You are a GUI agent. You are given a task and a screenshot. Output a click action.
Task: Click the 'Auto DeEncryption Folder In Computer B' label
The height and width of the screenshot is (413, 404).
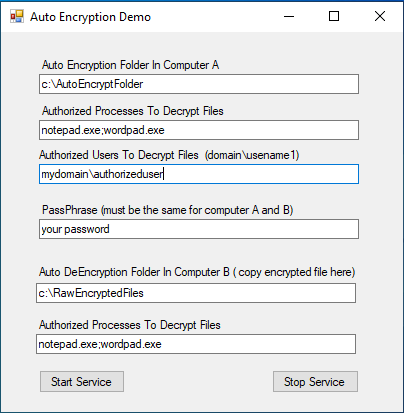[x=134, y=272]
